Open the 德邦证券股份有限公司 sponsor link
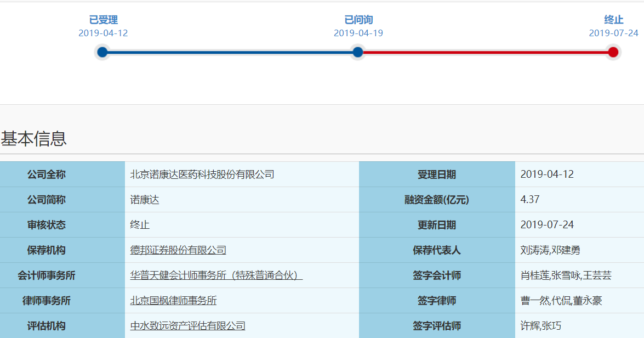The height and width of the screenshot is (338, 644). (178, 250)
